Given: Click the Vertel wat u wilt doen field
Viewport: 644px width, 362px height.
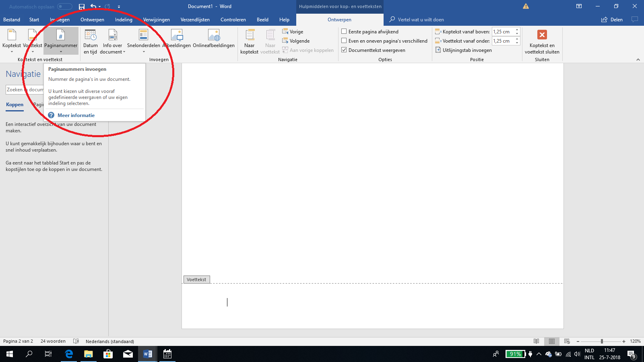Looking at the screenshot, I should [421, 20].
